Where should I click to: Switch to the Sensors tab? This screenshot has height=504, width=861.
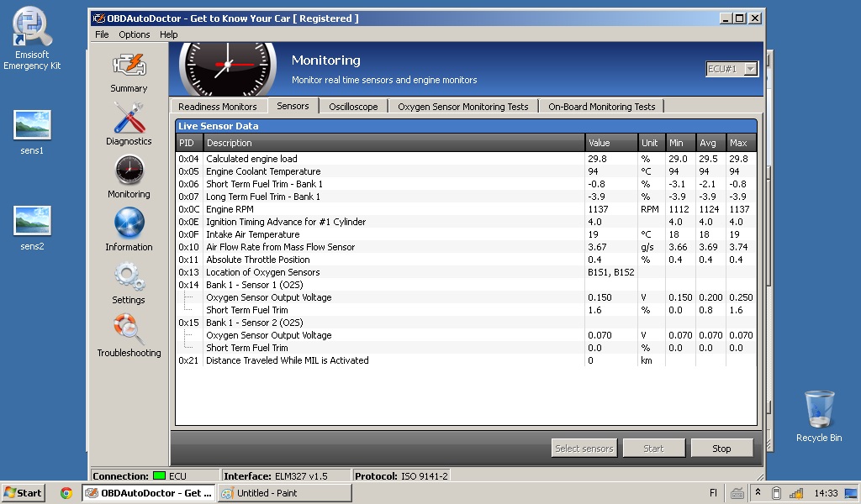pos(293,106)
